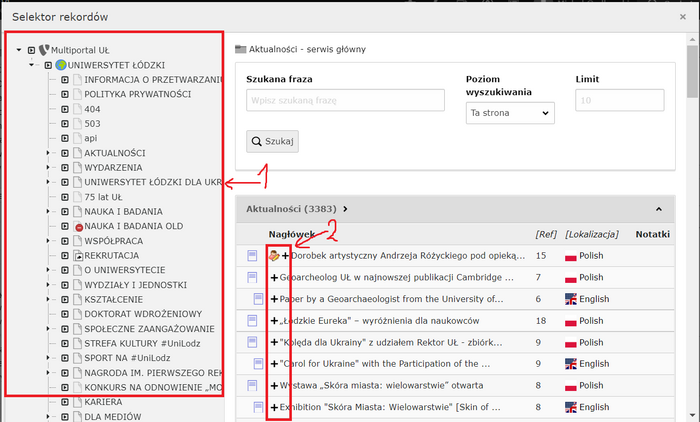Collapse the Aktualności table with the chevron

(x=659, y=209)
